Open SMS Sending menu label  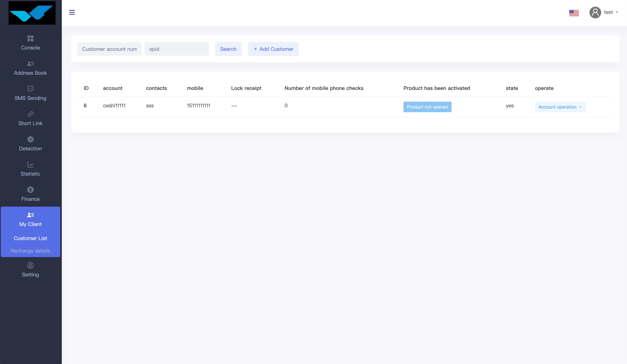click(30, 98)
